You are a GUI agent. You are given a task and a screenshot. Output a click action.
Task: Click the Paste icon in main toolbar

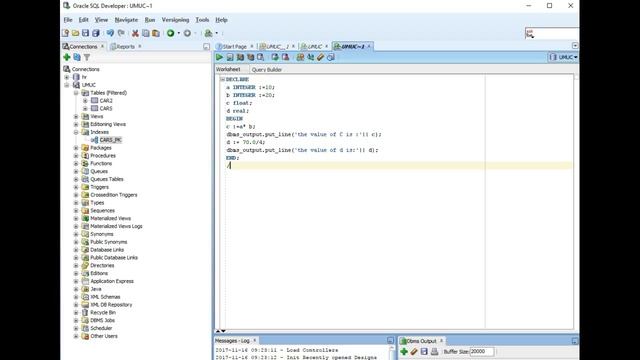(x=156, y=33)
